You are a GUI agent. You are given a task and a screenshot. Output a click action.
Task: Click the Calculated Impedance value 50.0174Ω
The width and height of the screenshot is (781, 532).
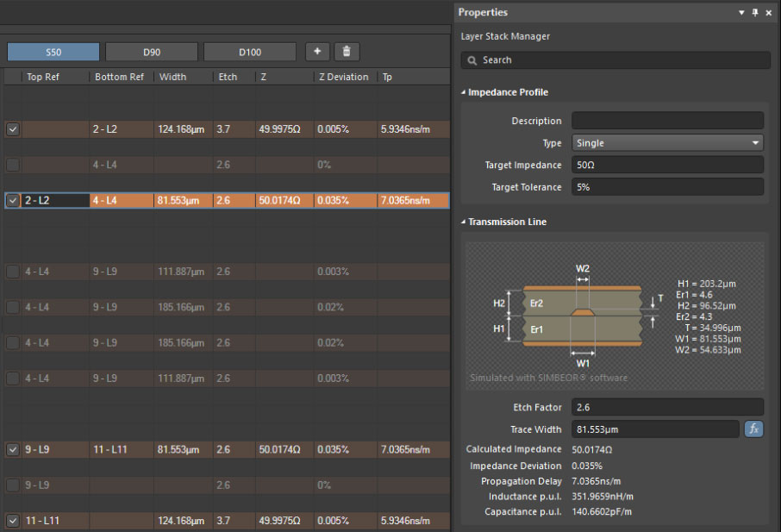tap(591, 449)
